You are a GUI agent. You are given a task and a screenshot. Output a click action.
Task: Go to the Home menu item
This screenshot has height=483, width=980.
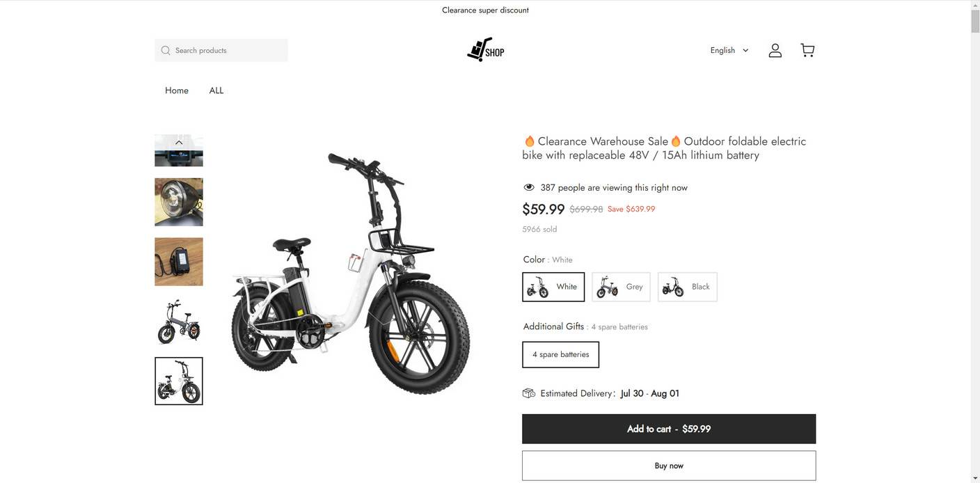[177, 90]
